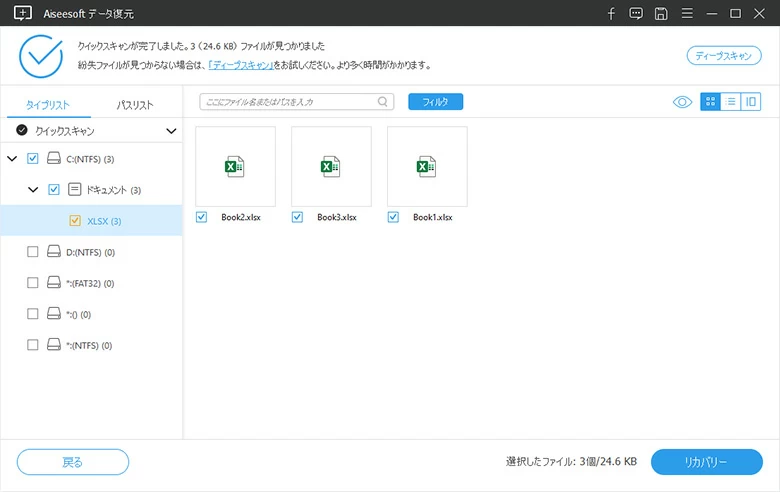780x492 pixels.
Task: Switch to detail content view
Action: [x=750, y=101]
